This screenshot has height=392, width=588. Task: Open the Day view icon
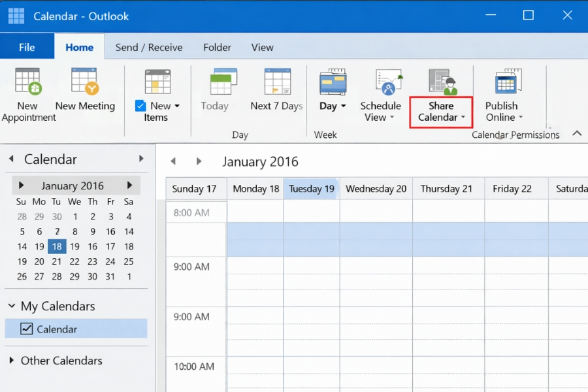(x=329, y=82)
